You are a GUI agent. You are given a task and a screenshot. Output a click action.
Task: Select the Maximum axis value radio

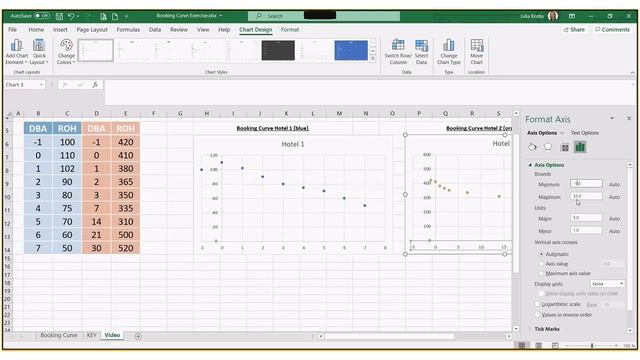(x=542, y=273)
